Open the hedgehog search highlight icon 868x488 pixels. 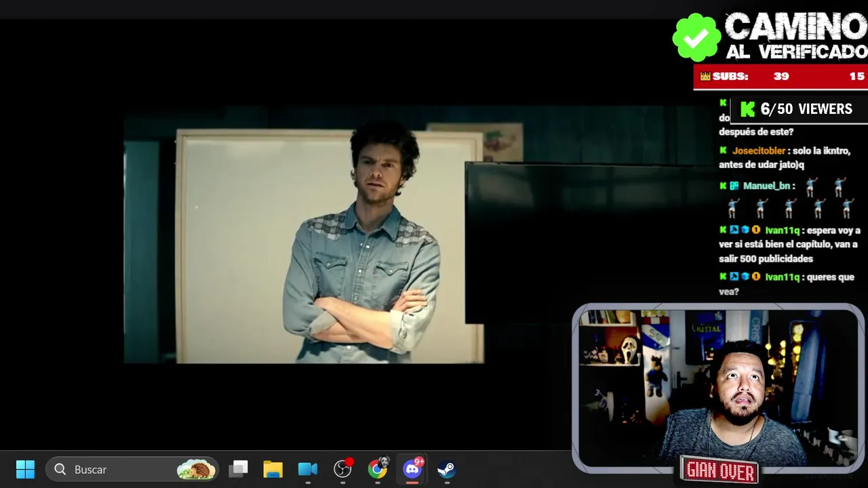tap(196, 469)
